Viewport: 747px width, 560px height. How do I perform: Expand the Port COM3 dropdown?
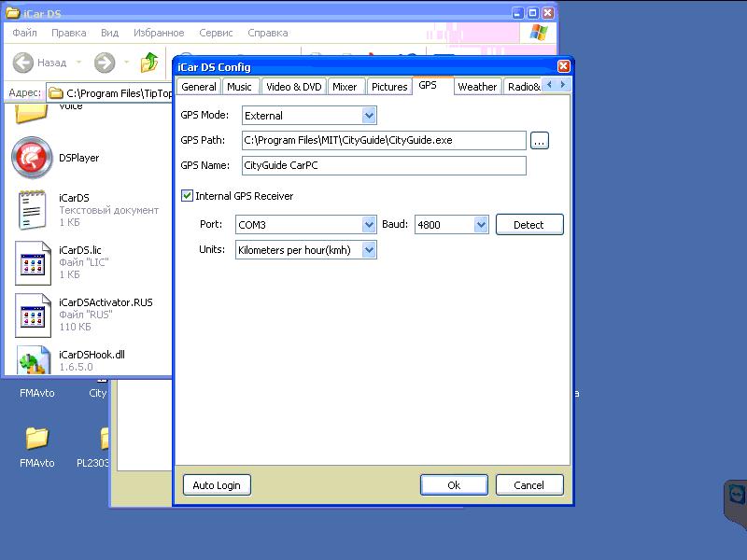click(x=369, y=225)
